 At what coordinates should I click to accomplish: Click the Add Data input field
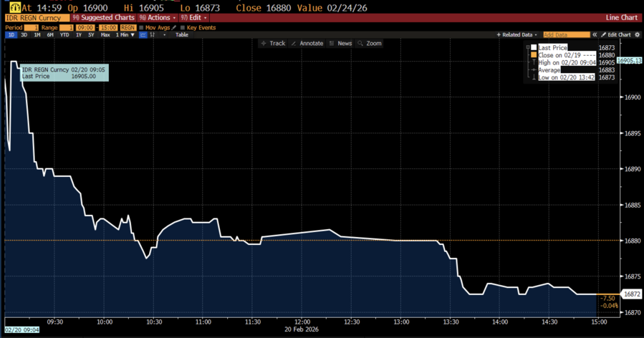point(566,34)
